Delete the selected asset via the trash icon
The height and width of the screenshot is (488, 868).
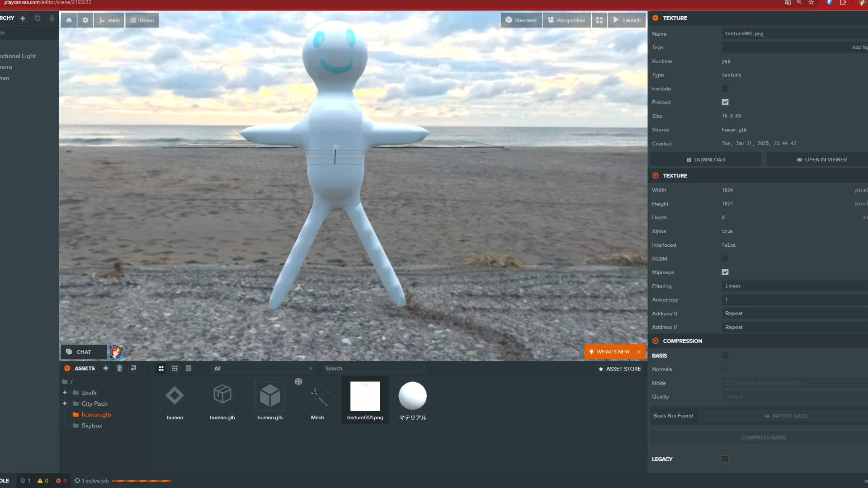(x=119, y=368)
